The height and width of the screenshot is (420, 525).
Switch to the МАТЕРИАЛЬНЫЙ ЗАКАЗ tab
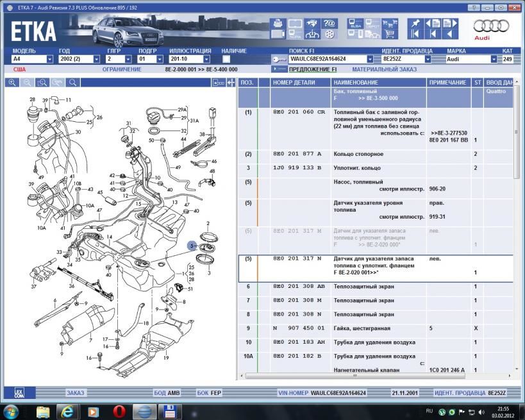(384, 69)
